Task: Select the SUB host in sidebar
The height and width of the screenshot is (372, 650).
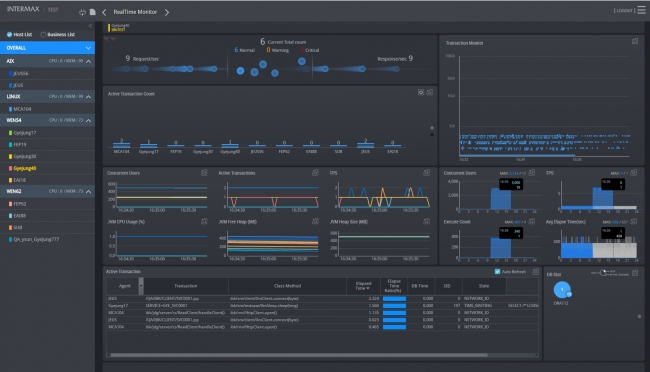Action: 18,228
